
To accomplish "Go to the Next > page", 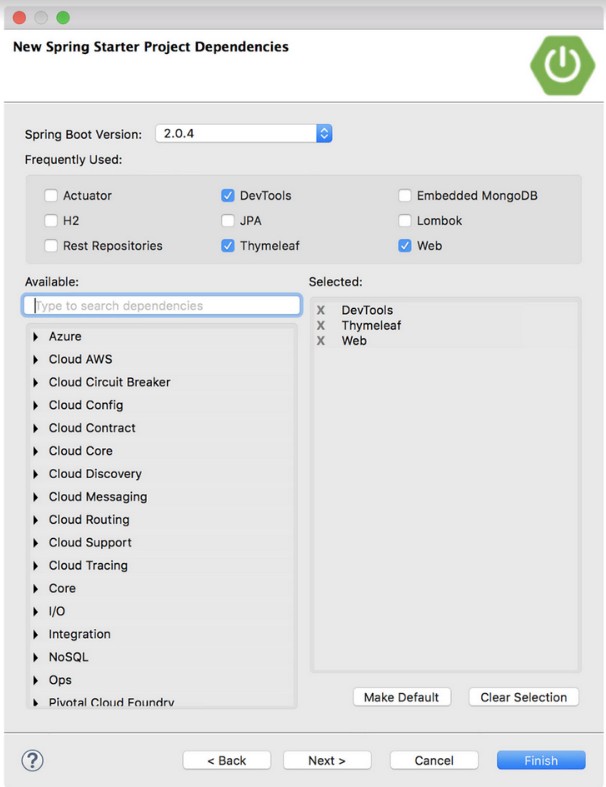I will 327,760.
